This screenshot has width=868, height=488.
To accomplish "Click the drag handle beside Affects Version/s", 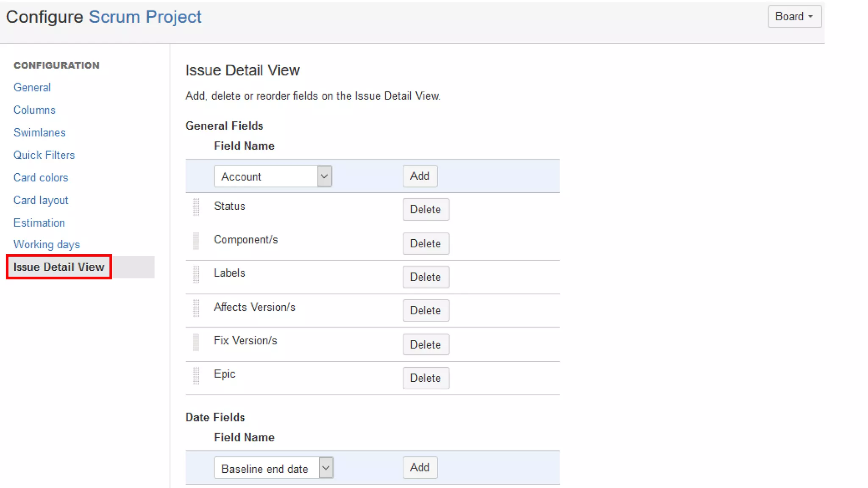I will pyautogui.click(x=196, y=308).
